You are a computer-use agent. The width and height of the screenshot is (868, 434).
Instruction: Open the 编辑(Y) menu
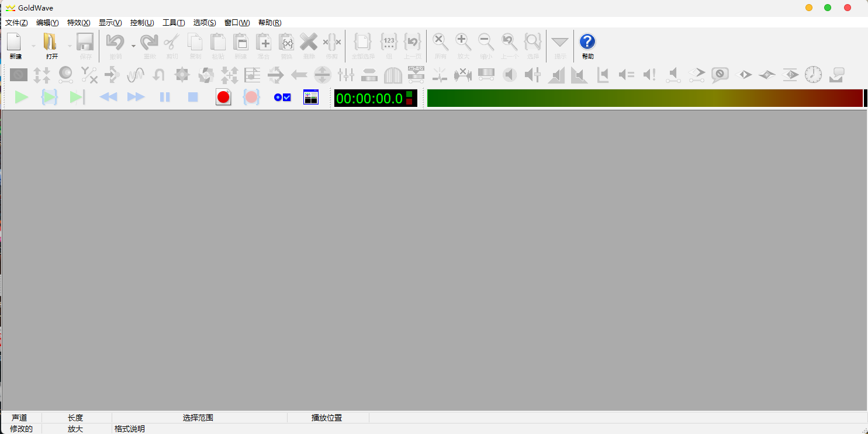coord(47,23)
